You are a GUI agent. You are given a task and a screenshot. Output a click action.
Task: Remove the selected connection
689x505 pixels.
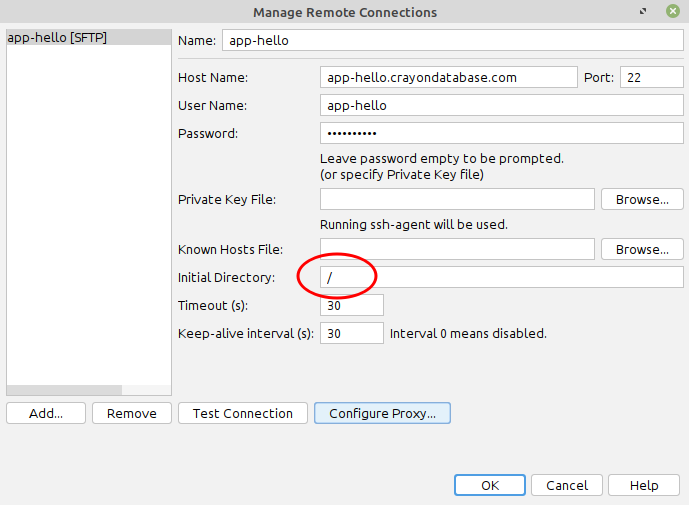point(132,413)
